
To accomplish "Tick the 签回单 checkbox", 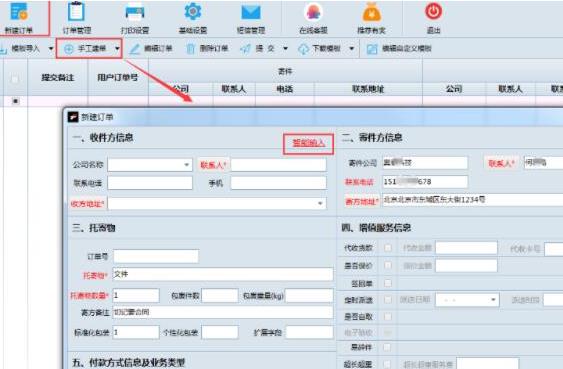I will [388, 283].
